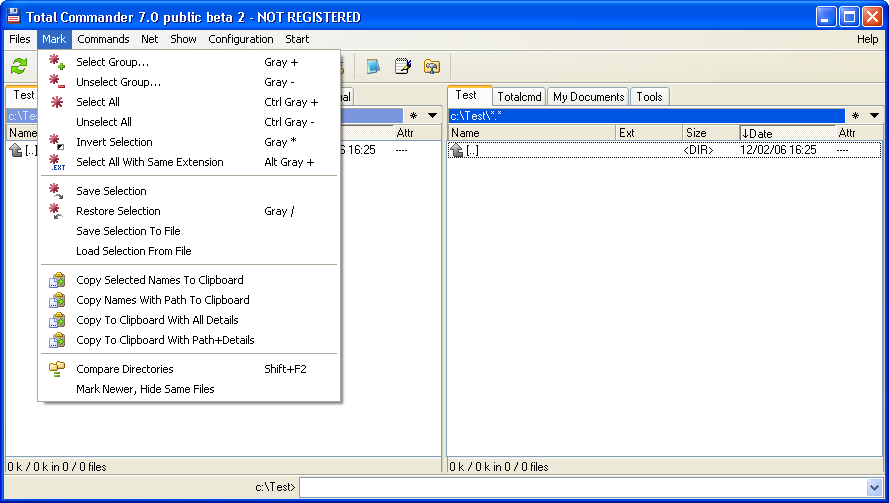Click the Total Commander floppy disk title icon
The height and width of the screenshot is (503, 889).
tap(14, 16)
